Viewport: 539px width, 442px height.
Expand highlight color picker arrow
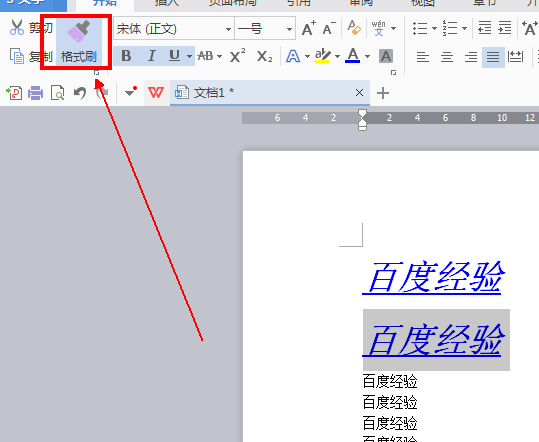point(337,56)
